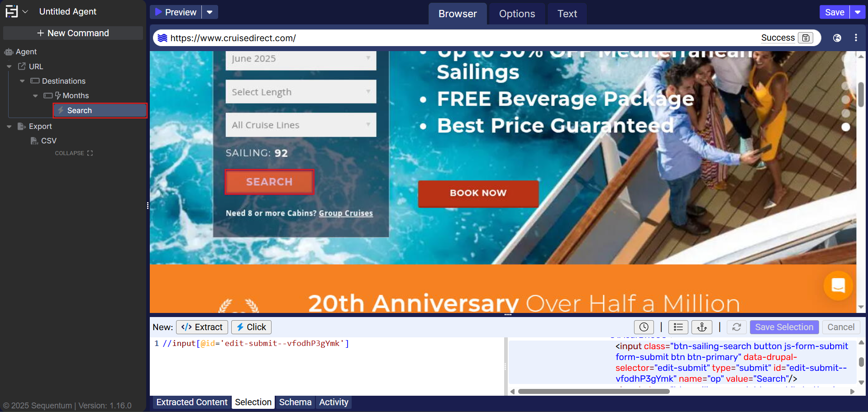Click the floppy disk icon next to Success

[x=806, y=38]
